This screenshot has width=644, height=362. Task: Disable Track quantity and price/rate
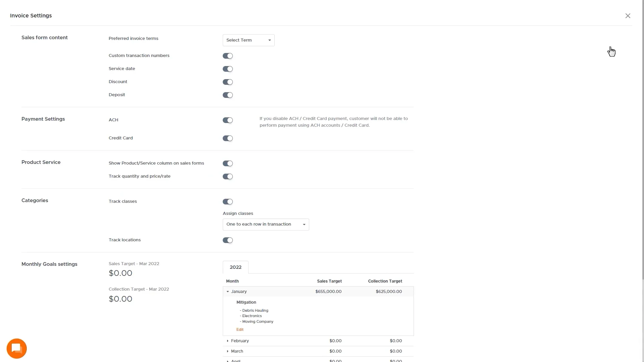227,176
